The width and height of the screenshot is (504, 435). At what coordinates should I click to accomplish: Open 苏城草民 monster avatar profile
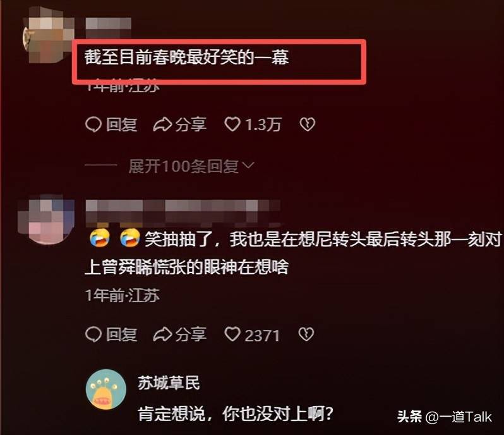[106, 389]
